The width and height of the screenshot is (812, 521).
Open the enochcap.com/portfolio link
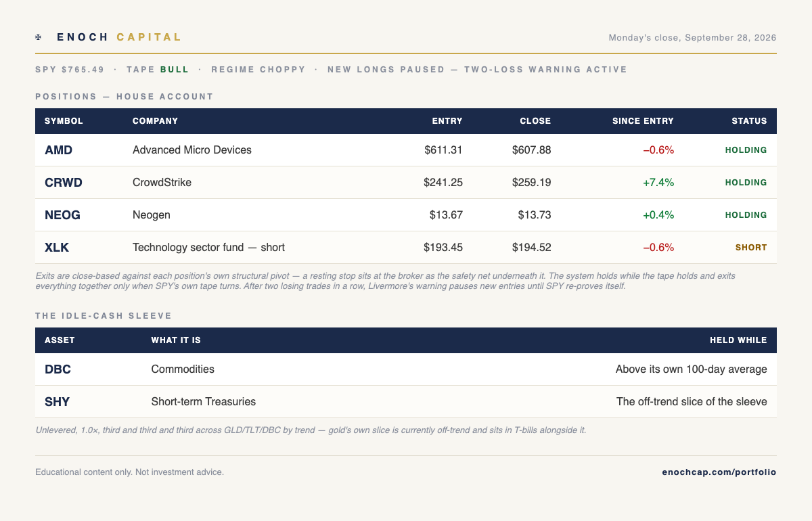pos(719,472)
